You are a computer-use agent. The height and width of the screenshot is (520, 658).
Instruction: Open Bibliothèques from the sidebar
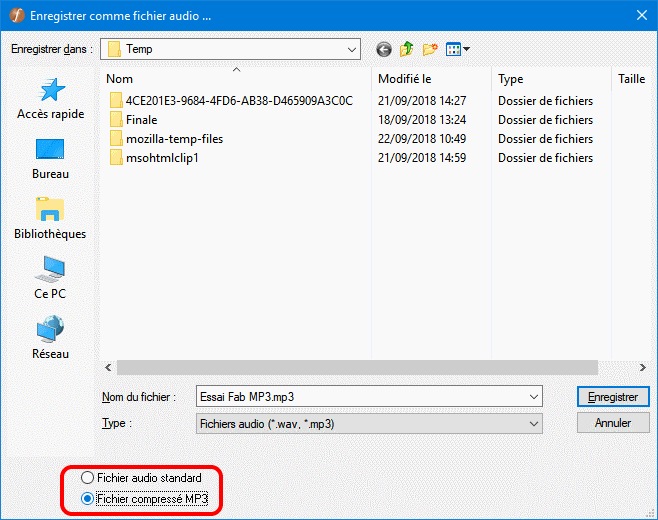tap(51, 217)
